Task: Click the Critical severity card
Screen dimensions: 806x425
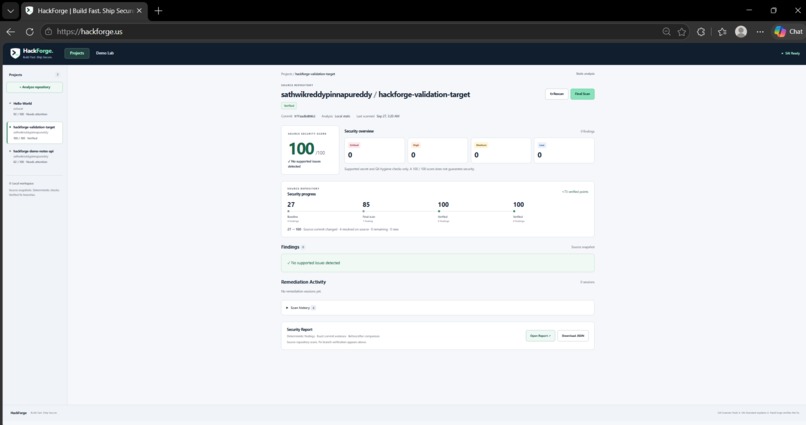Action: point(374,151)
